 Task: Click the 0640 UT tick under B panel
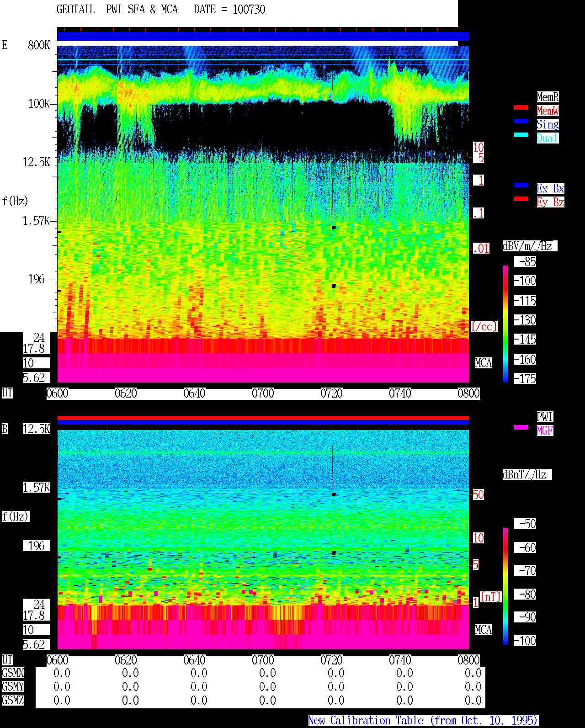click(x=194, y=660)
